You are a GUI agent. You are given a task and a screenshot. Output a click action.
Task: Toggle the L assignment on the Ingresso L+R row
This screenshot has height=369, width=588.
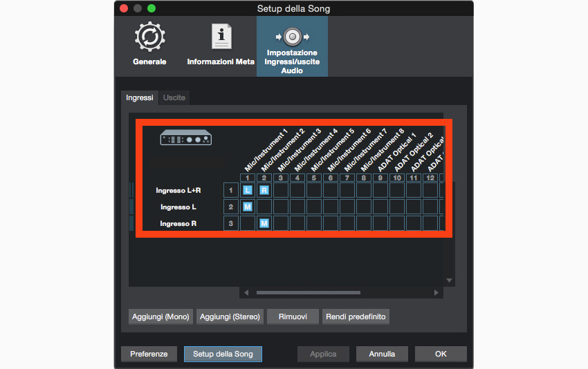pos(247,190)
